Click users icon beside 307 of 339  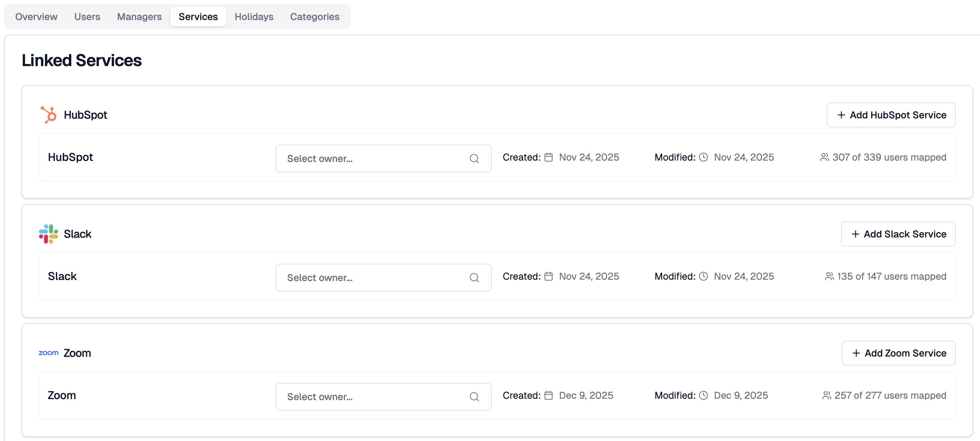[824, 157]
